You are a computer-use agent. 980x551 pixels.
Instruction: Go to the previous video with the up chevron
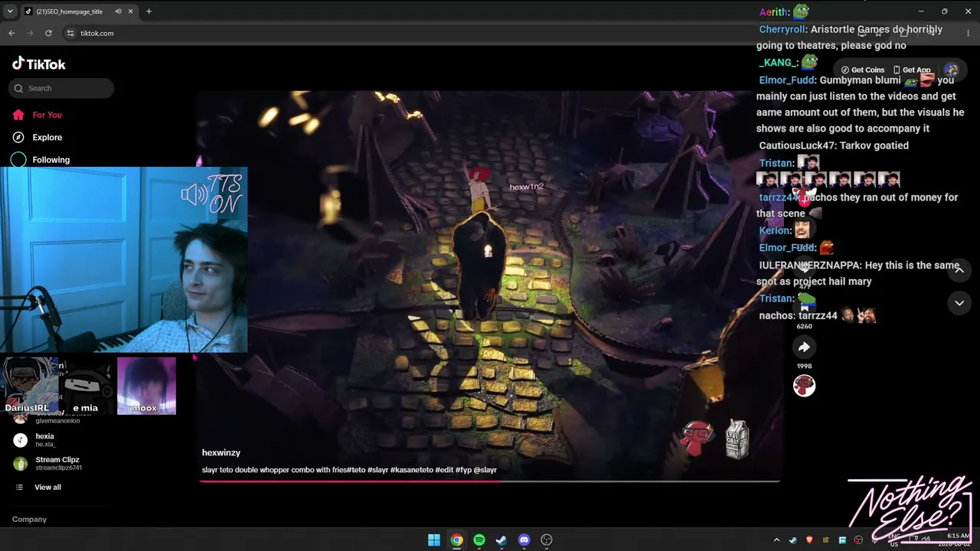tap(959, 270)
